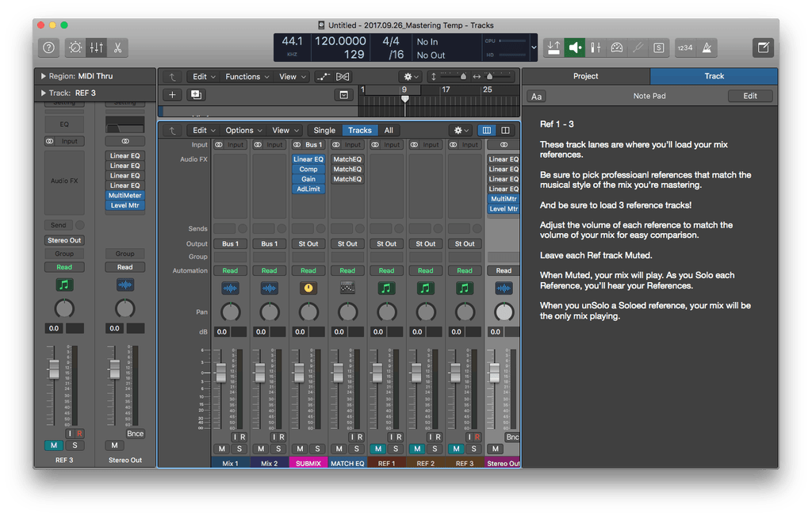Open the Linear EQ plugin on SUBMIX
Image resolution: width=812 pixels, height=516 pixels.
point(308,159)
